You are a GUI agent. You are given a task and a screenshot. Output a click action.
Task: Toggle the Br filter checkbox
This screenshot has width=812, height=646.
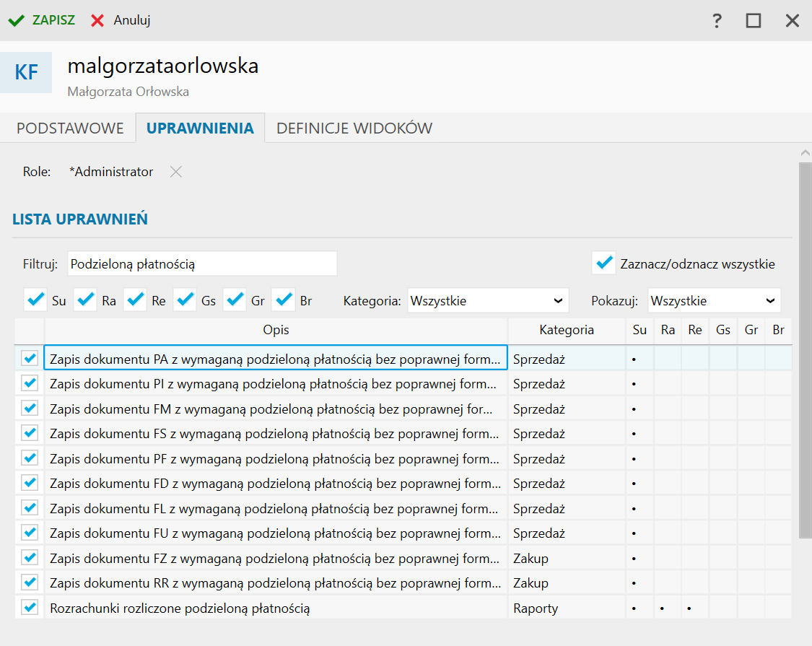[x=284, y=300]
